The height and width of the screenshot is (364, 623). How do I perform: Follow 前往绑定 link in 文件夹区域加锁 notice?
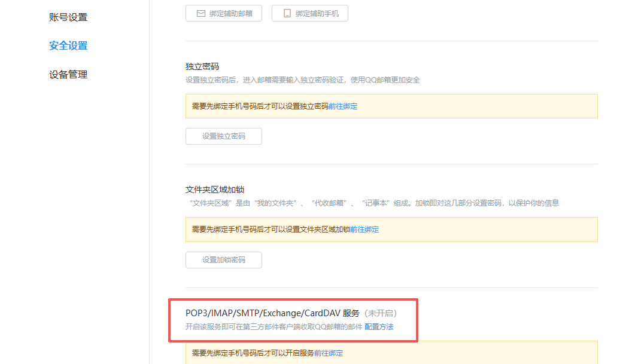[364, 230]
